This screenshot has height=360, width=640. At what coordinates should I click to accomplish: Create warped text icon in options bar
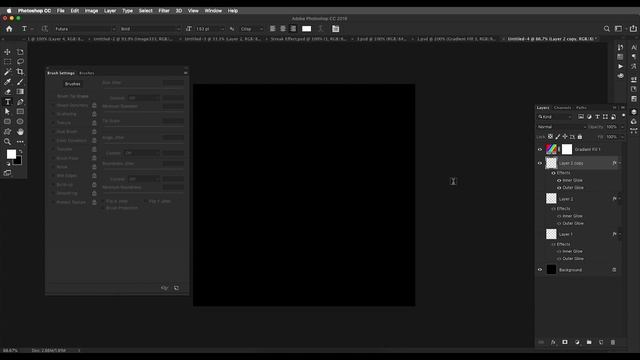tap(320, 29)
